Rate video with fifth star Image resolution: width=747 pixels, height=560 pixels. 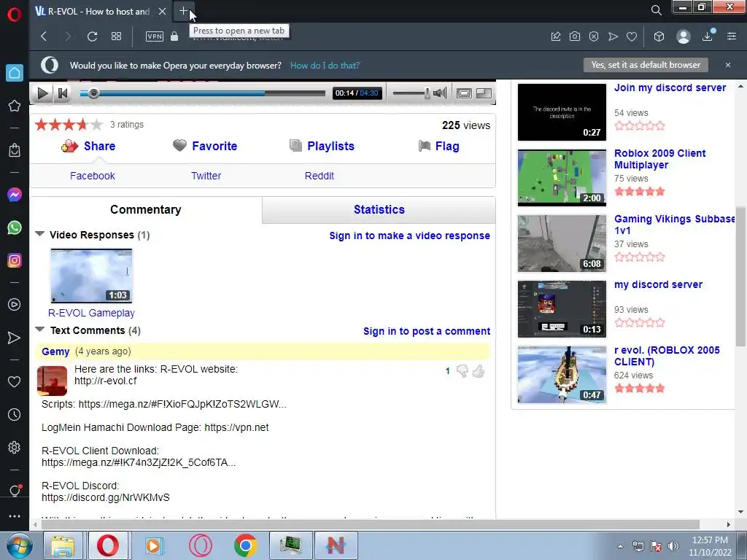pos(96,125)
